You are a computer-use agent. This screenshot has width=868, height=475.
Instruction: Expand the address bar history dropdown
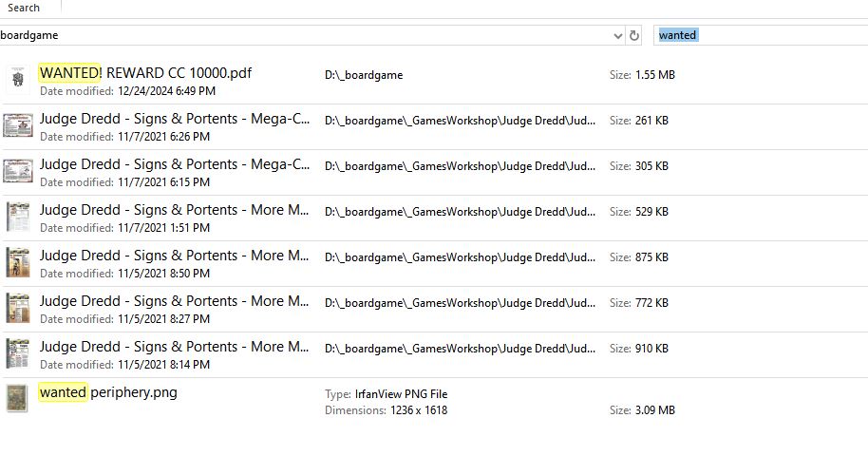click(x=618, y=36)
